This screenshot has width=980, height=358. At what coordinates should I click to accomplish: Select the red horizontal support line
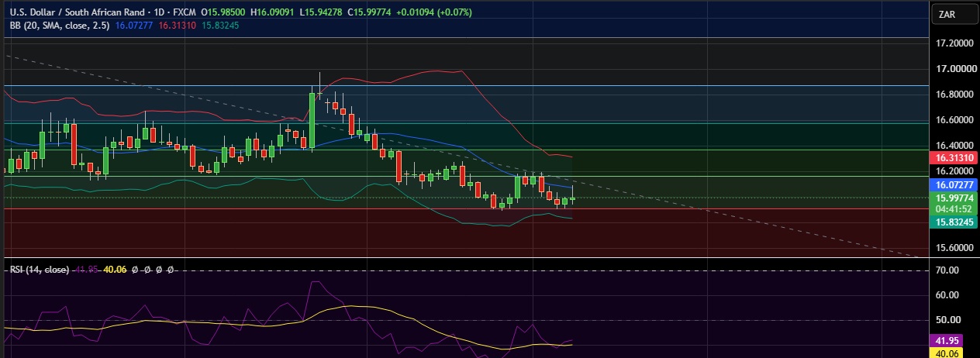(465, 208)
